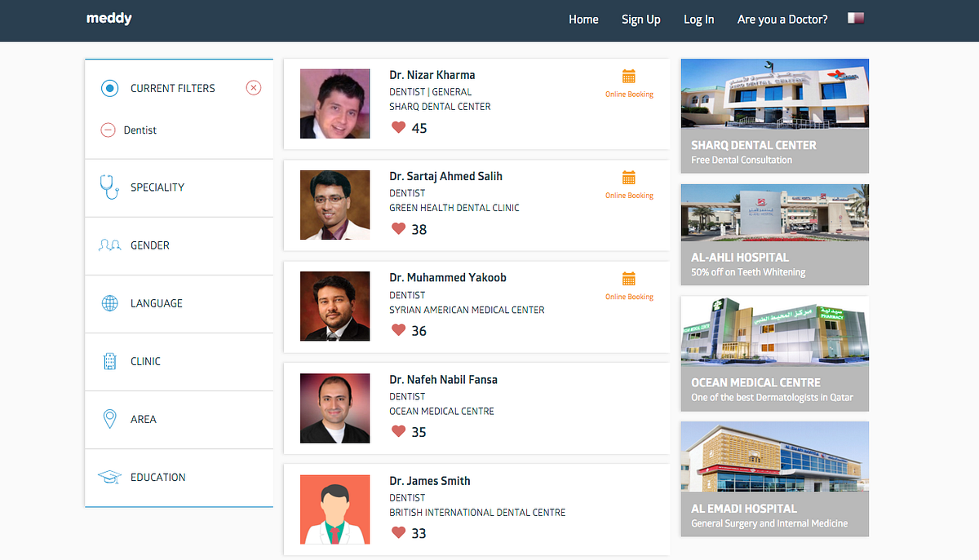Click One of the best Dermatologists caption

tap(772, 398)
